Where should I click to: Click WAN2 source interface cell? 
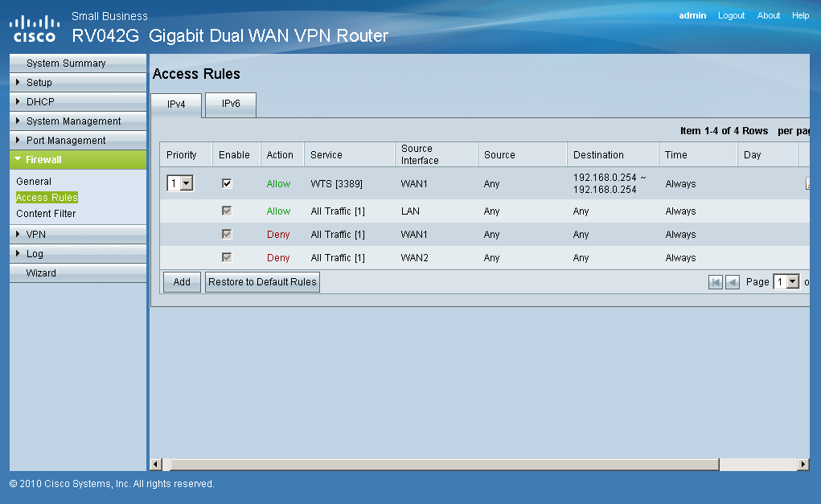coord(414,257)
